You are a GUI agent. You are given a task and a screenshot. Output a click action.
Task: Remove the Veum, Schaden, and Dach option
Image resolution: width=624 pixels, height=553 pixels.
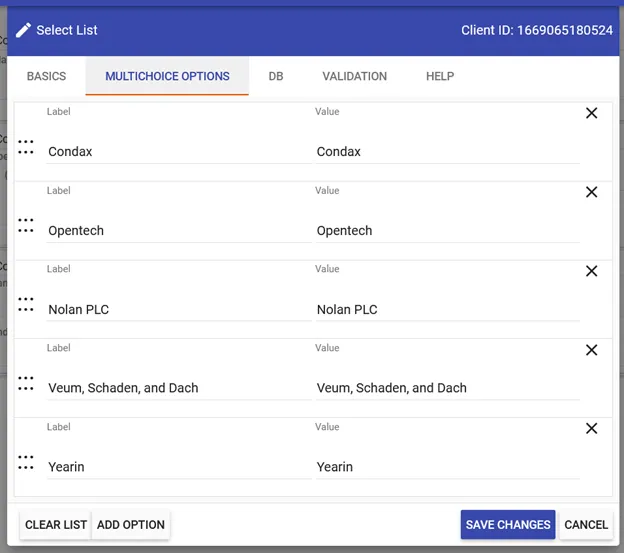click(591, 350)
